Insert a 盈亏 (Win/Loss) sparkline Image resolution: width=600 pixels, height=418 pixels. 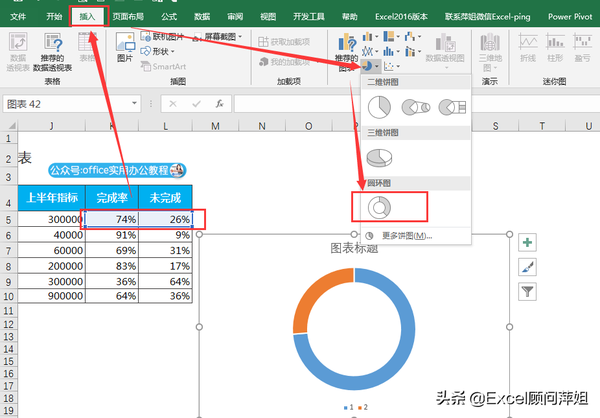582,47
